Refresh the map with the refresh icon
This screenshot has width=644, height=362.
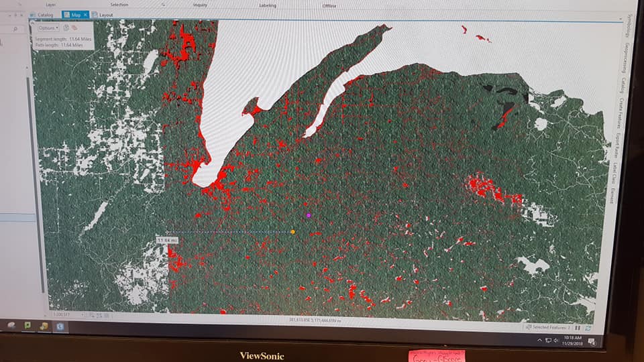click(588, 328)
